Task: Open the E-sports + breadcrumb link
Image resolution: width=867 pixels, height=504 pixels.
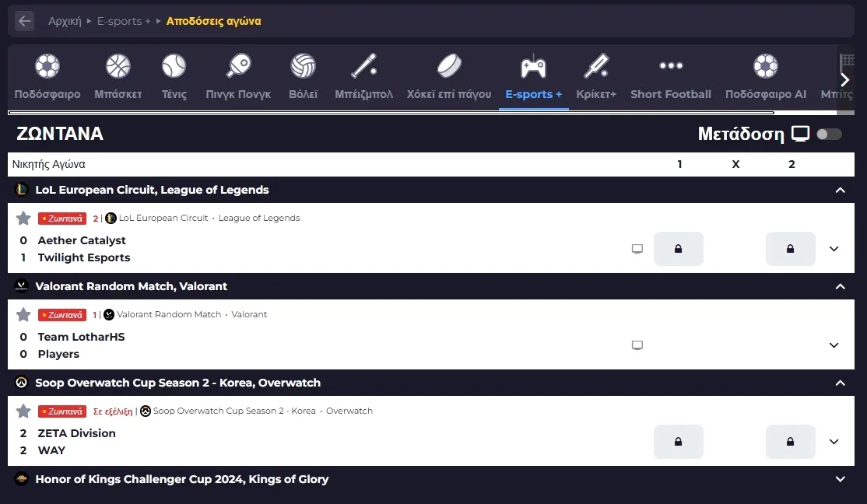Action: tap(123, 21)
